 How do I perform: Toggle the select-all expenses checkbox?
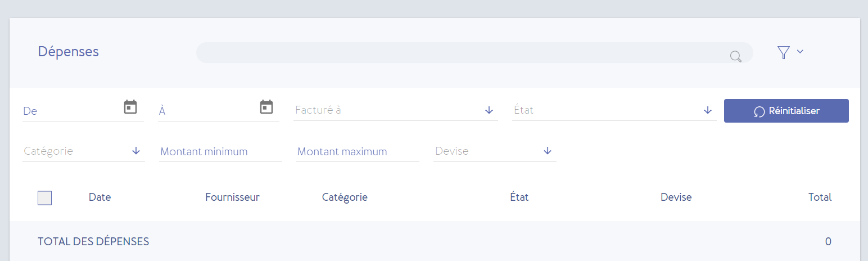coord(44,198)
